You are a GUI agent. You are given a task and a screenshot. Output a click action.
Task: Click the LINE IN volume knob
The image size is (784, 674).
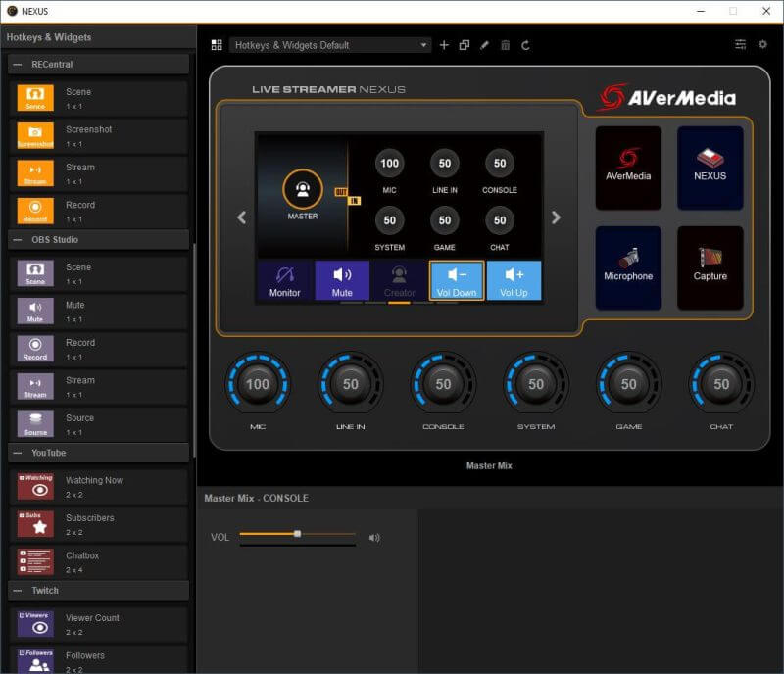tap(351, 384)
